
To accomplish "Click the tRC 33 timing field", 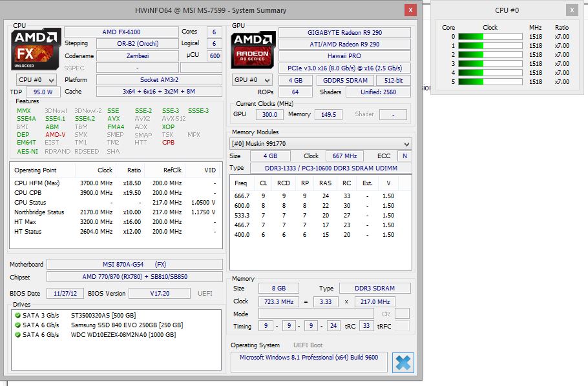I will coord(366,326).
